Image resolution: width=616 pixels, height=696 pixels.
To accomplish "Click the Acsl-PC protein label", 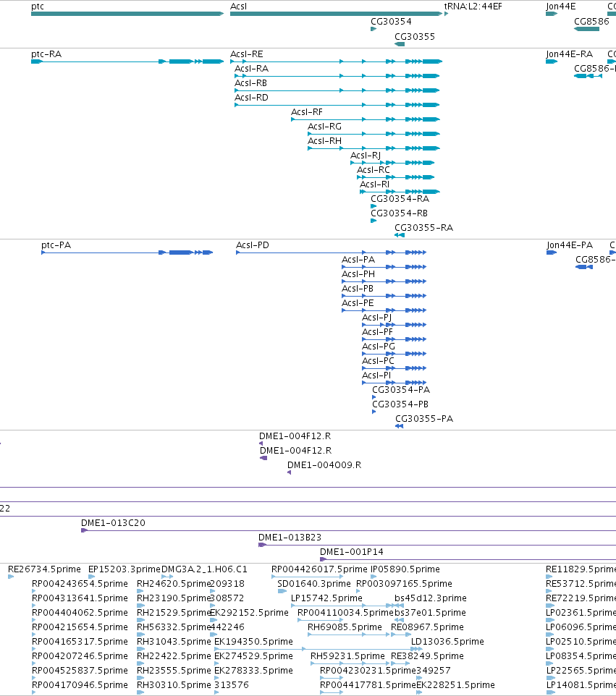I will (378, 361).
